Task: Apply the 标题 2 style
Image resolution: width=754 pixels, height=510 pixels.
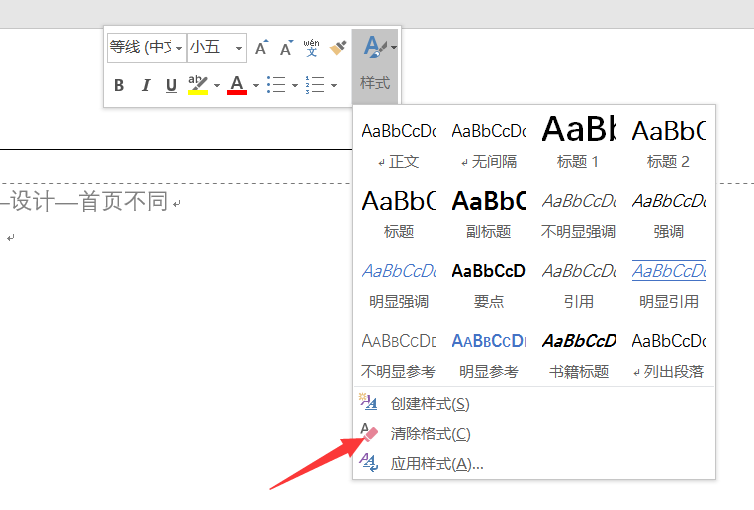Action: coord(668,144)
